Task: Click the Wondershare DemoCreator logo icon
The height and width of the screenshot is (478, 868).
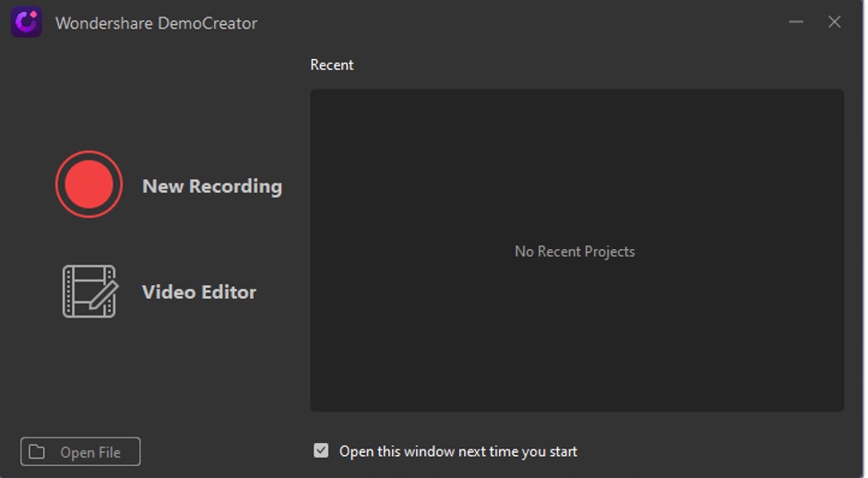Action: [26, 22]
